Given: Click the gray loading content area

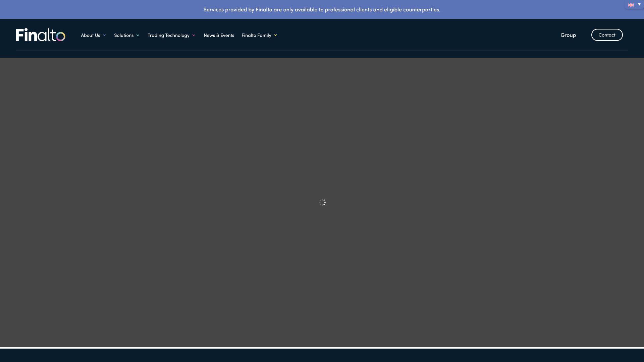Looking at the screenshot, I should [322, 134].
